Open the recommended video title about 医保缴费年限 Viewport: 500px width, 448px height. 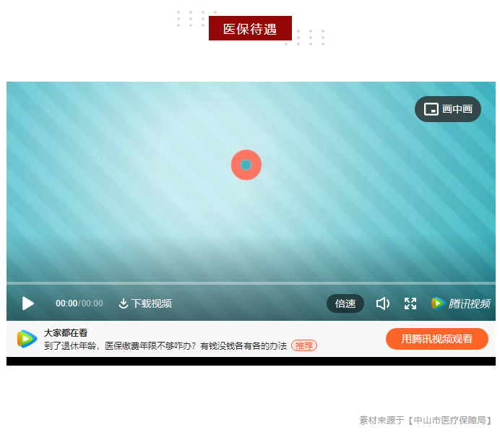[x=165, y=345]
